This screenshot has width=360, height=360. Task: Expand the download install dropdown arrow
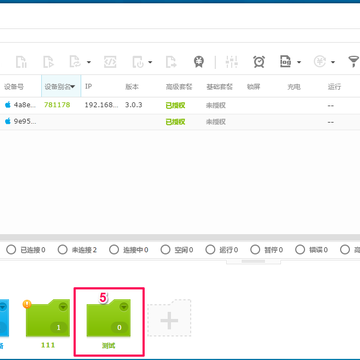[150, 62]
